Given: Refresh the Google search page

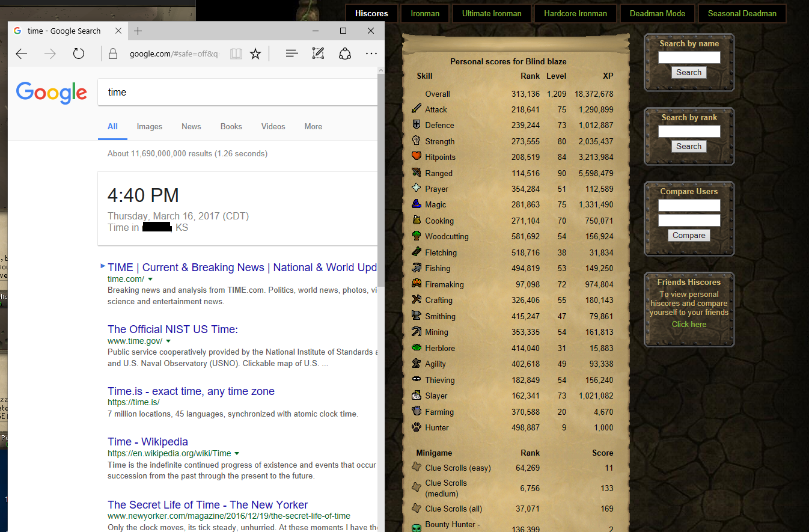Looking at the screenshot, I should 78,54.
